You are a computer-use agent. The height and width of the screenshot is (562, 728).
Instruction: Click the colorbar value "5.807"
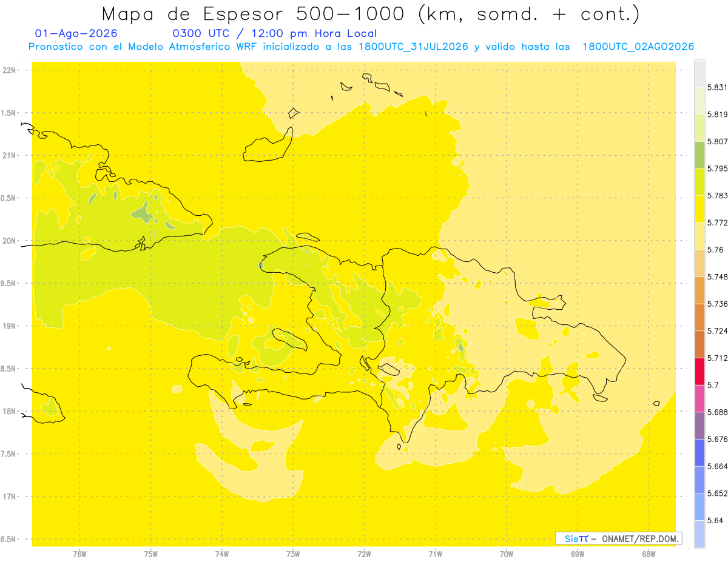pyautogui.click(x=717, y=141)
